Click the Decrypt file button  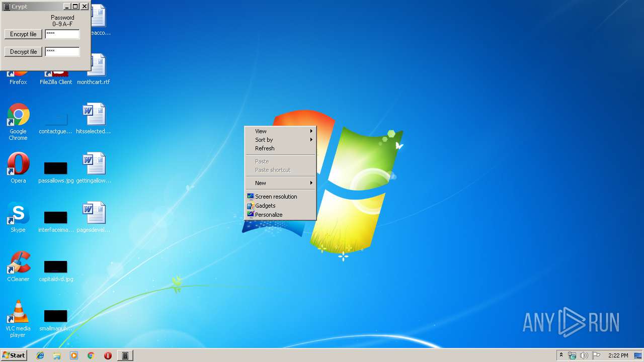click(23, 52)
